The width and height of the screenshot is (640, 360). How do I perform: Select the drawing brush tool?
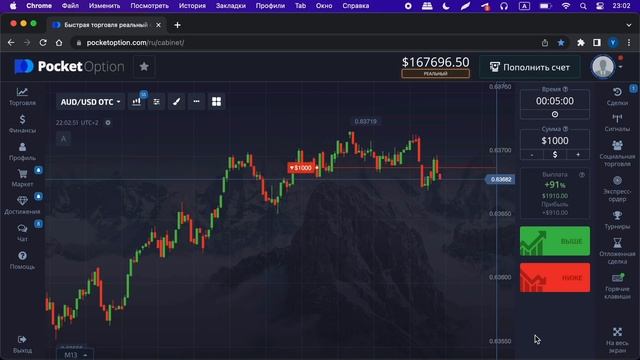pos(176,102)
